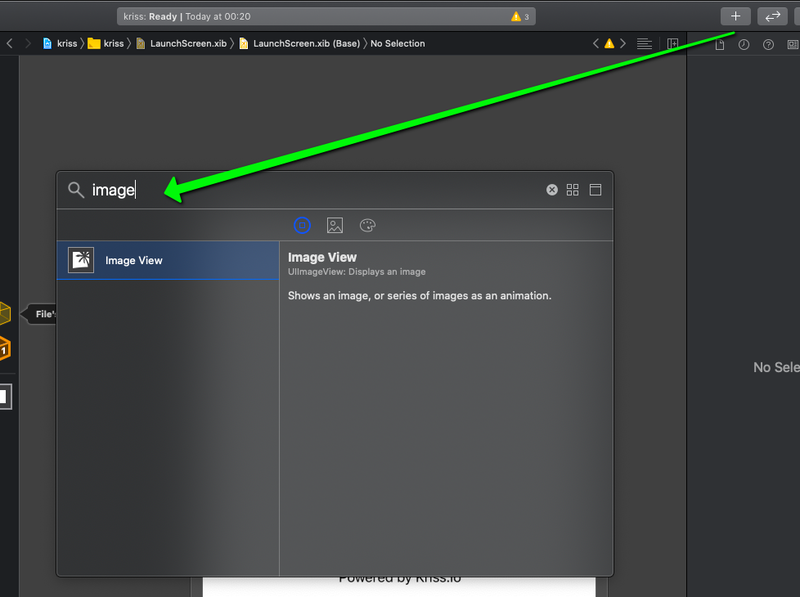Click the activity status bar text
The image size is (800, 597).
[187, 16]
